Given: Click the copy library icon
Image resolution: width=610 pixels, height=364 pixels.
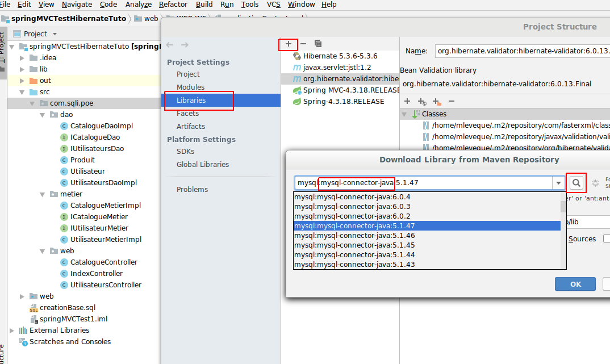Looking at the screenshot, I should 318,44.
